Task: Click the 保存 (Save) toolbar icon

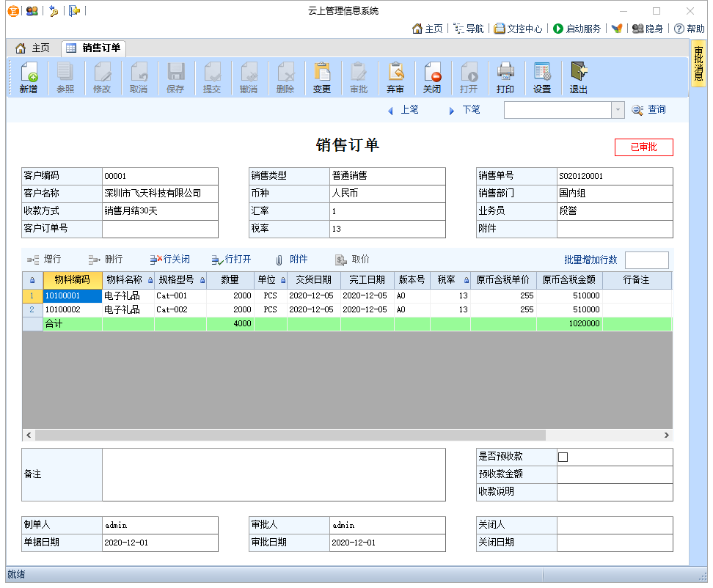Action: (175, 78)
